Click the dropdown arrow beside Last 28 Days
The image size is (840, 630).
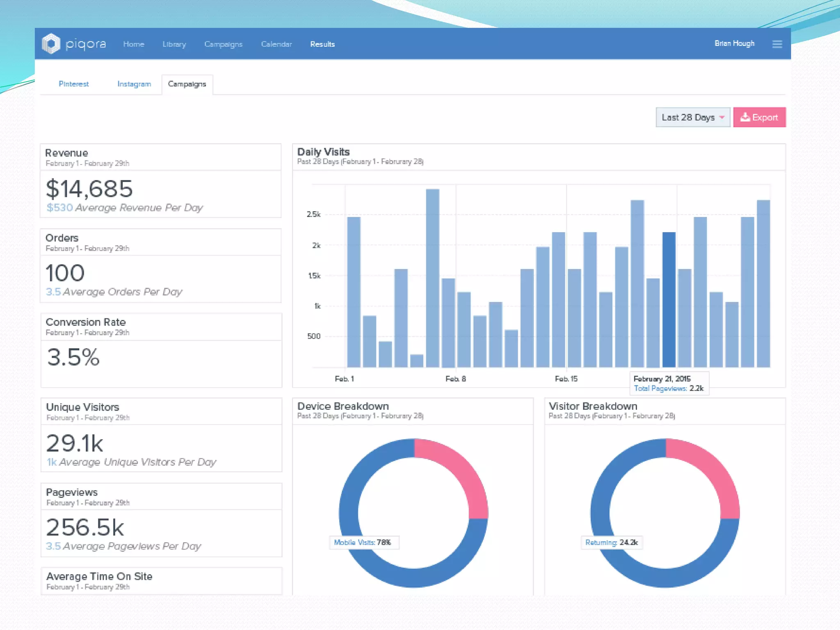click(x=722, y=117)
